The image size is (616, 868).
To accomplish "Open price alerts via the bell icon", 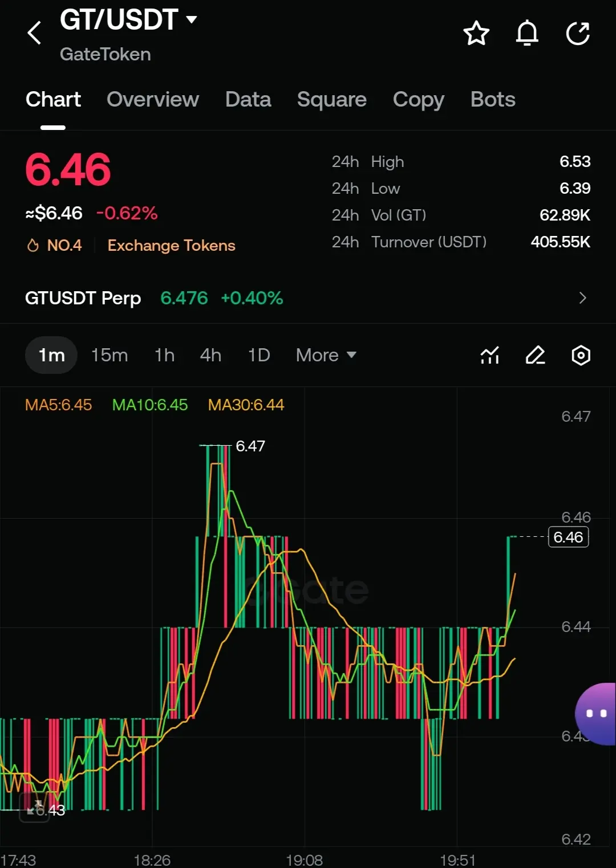I will pyautogui.click(x=527, y=33).
